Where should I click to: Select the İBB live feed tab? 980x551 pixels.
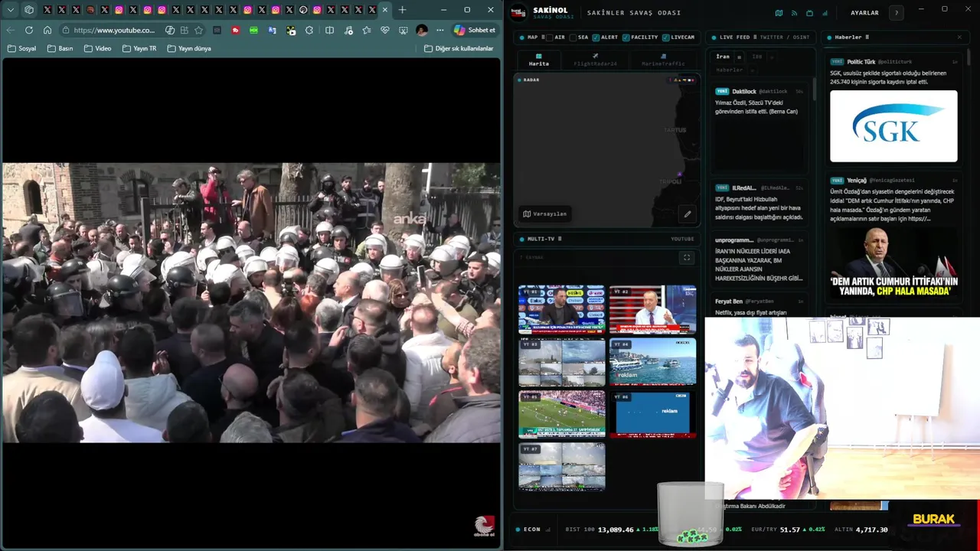[756, 57]
